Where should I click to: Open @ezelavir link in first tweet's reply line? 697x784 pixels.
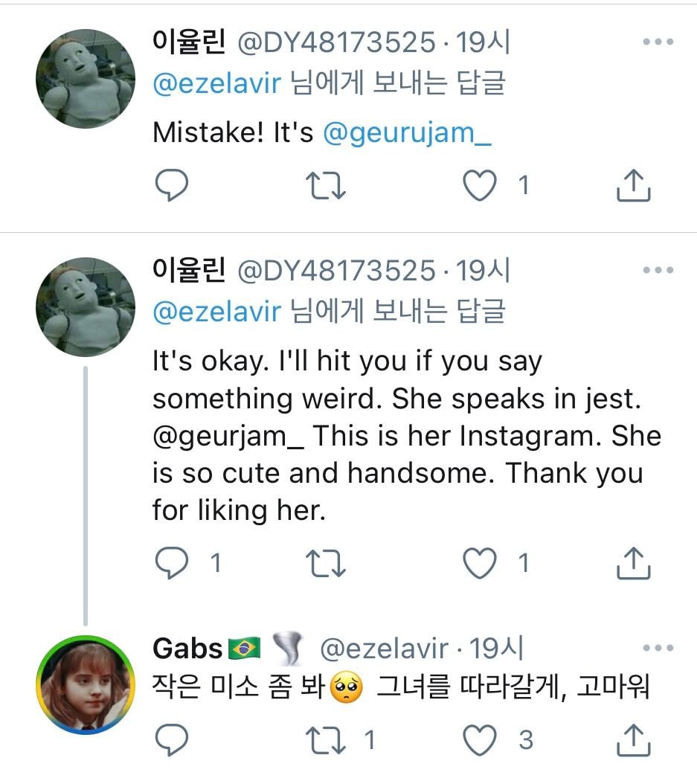point(216,83)
